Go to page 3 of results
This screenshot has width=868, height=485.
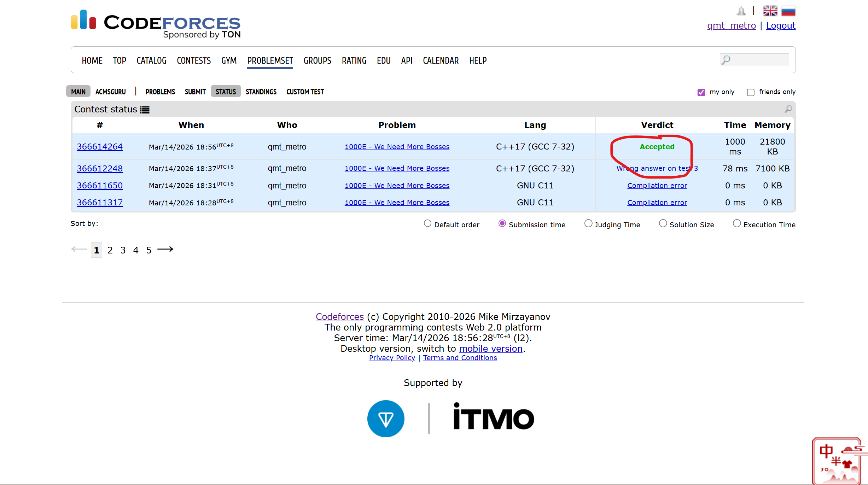tap(123, 250)
